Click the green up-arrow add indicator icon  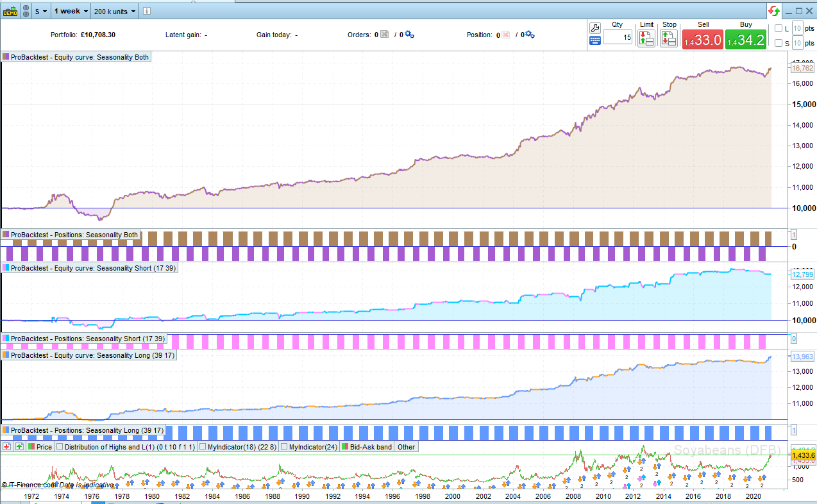tap(19, 447)
